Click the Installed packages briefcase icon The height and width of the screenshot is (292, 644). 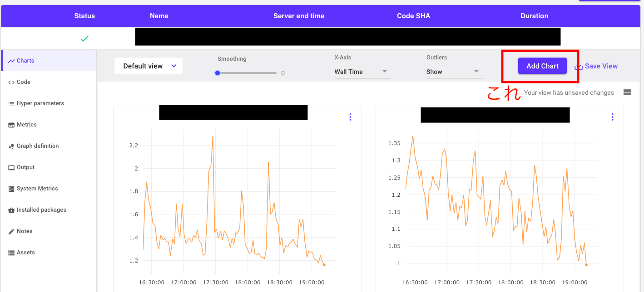tap(11, 210)
